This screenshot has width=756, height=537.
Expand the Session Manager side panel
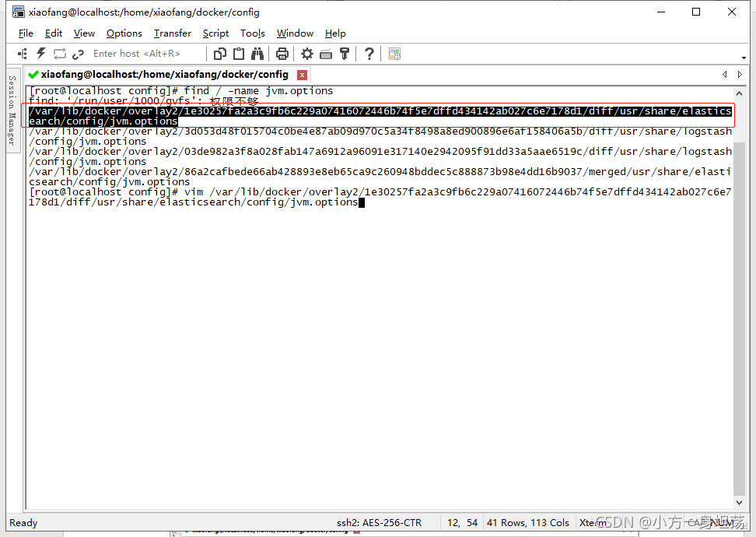click(x=13, y=111)
